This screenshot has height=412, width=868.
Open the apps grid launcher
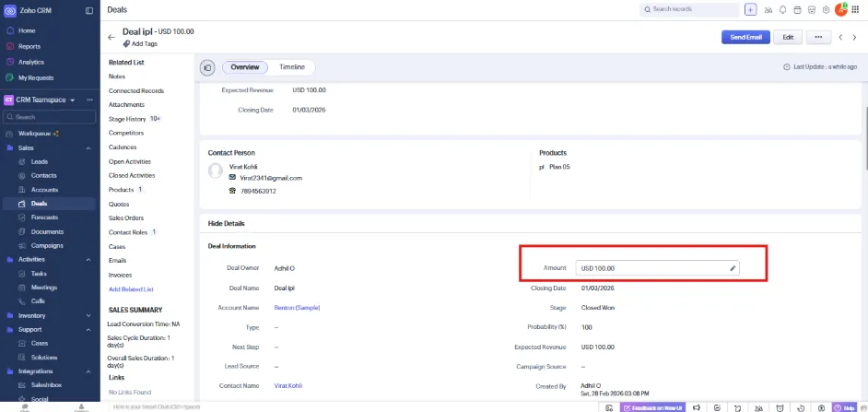click(855, 9)
